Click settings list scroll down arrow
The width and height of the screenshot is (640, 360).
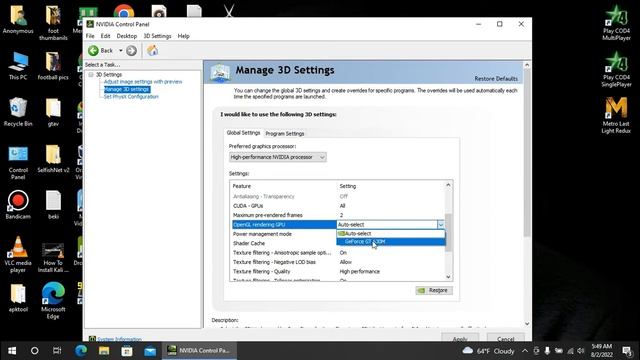[x=448, y=277]
